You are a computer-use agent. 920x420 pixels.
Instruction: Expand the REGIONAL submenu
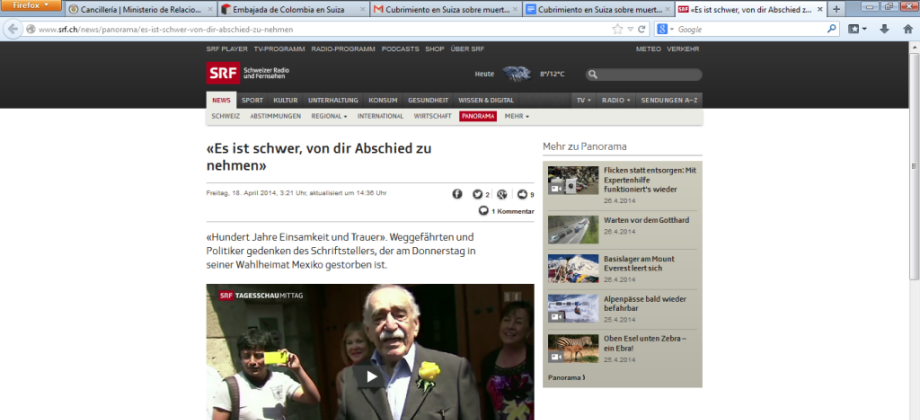[329, 116]
